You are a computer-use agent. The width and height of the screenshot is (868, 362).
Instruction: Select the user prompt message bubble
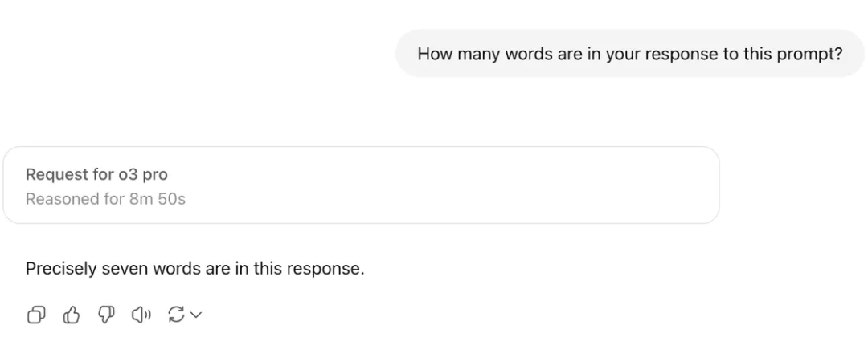(630, 54)
